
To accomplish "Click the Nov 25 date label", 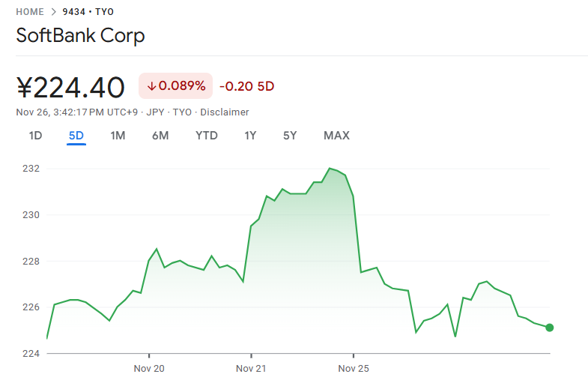I will tap(353, 369).
